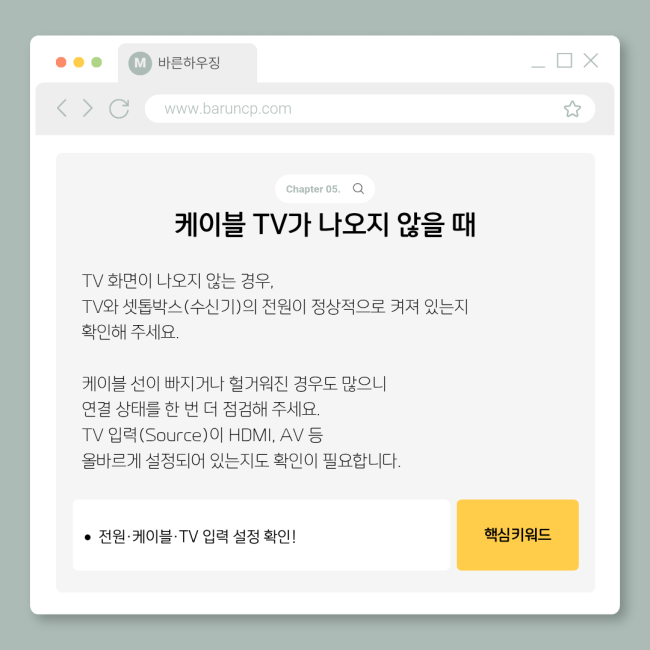Click the magnifier icon beside Chapter 05.
Viewport: 650px width, 650px height.
pos(358,189)
